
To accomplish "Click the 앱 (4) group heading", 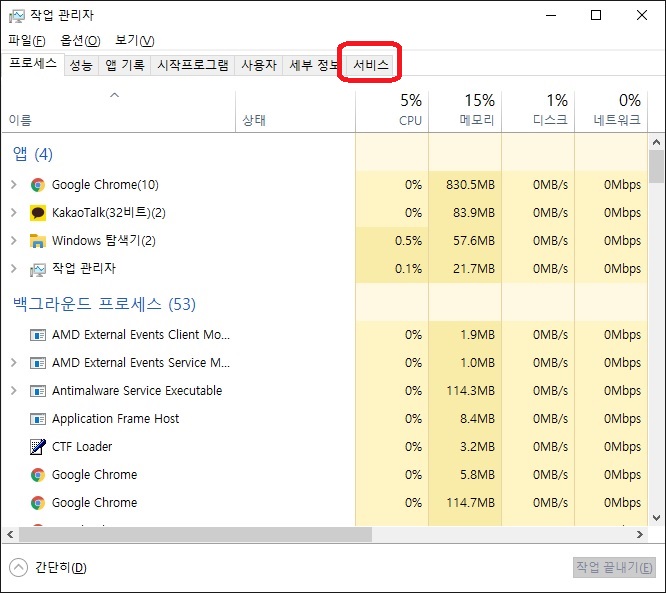I will click(x=33, y=154).
